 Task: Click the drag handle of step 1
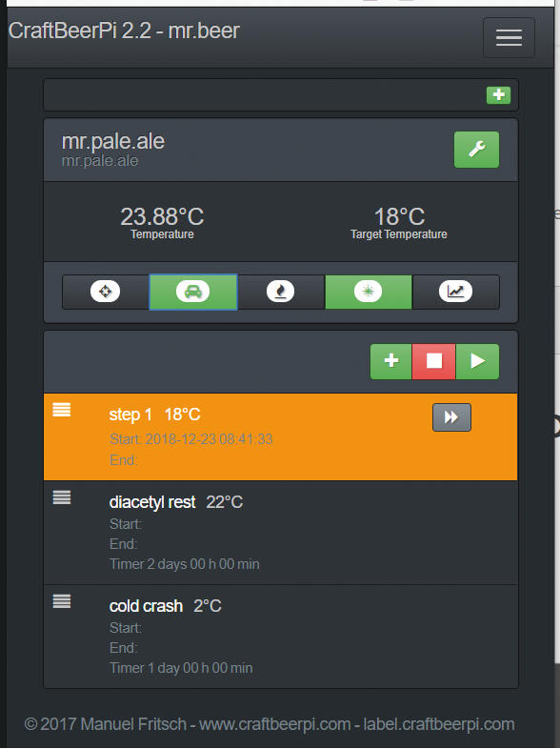coord(62,410)
